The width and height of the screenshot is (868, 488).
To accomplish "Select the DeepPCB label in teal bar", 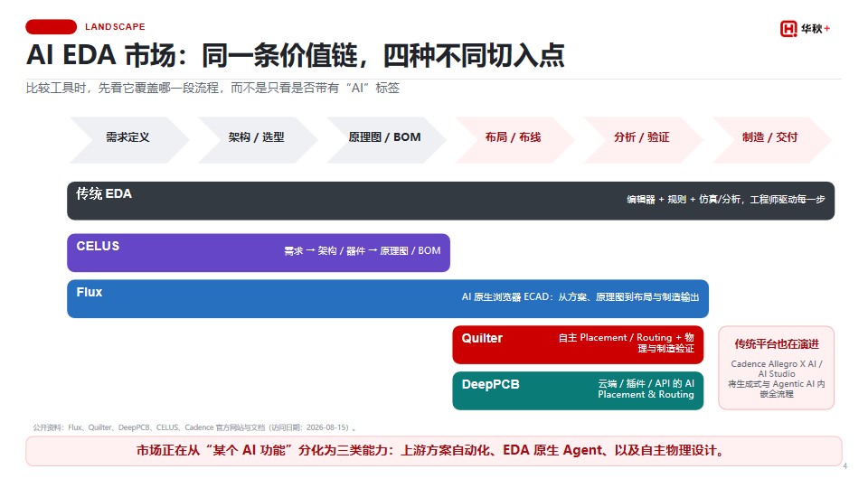I will click(x=490, y=384).
